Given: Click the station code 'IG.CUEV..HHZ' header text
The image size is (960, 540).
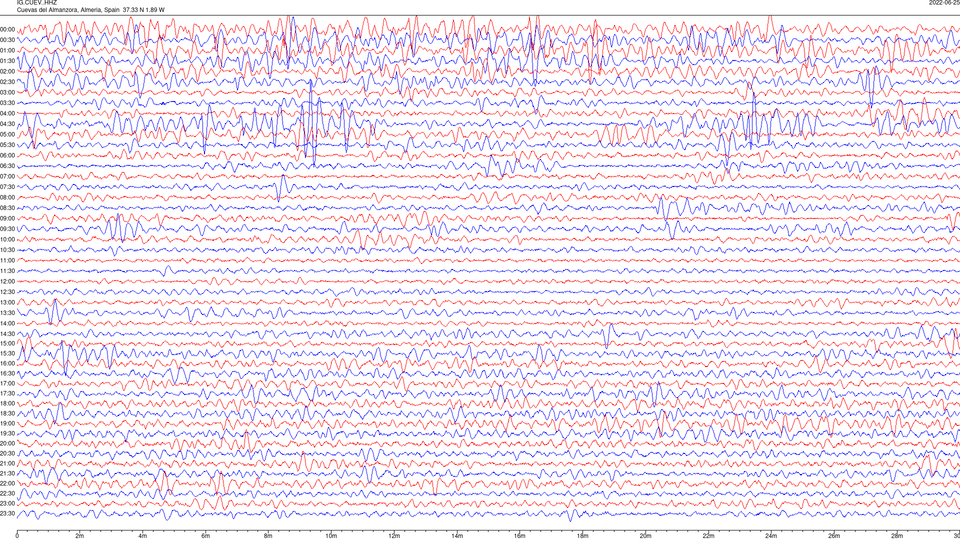Looking at the screenshot, I should point(37,2).
